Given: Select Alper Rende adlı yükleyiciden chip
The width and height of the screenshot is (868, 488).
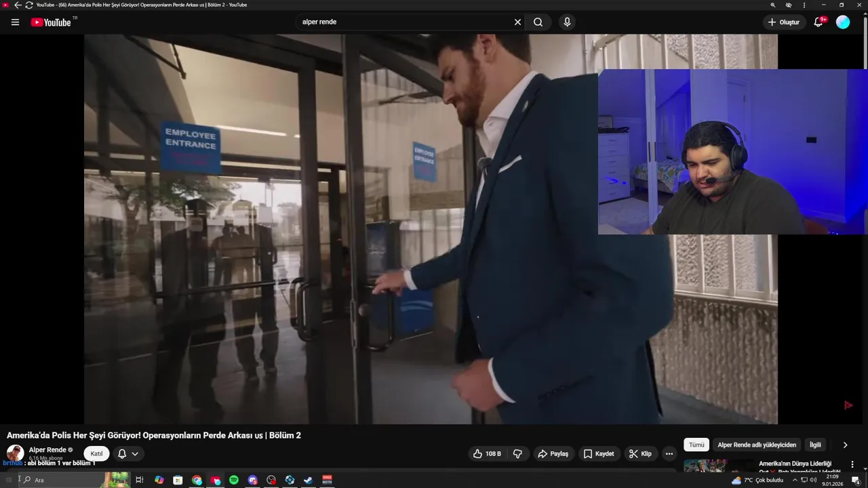Looking at the screenshot, I should point(757,445).
